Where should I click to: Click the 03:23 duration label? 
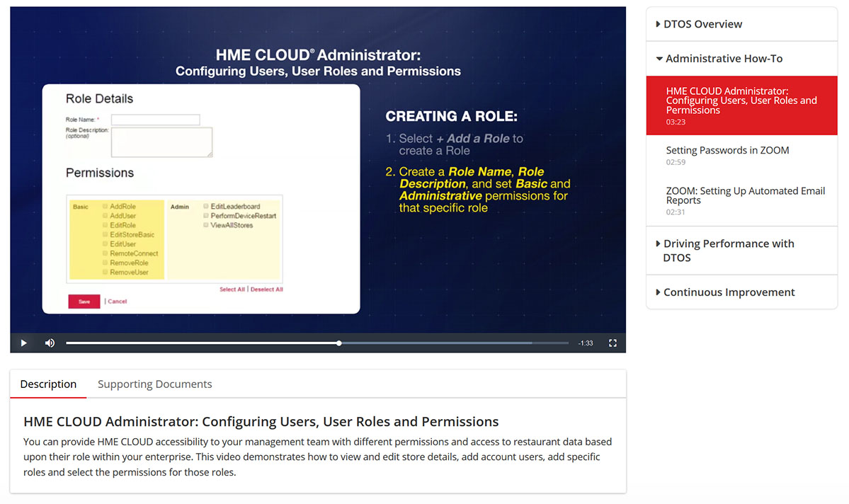point(676,122)
